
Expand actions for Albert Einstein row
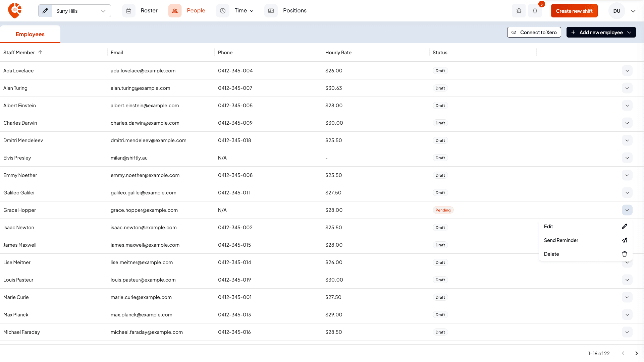click(x=627, y=106)
